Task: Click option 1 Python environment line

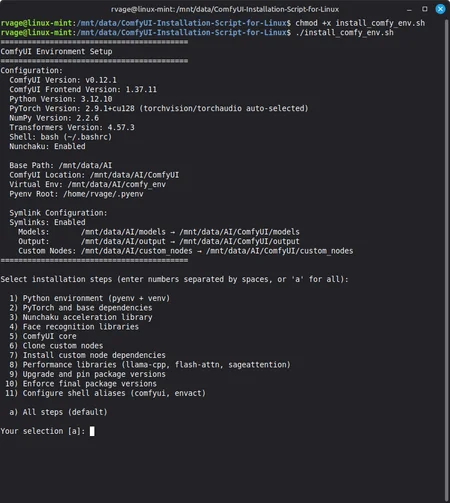Action: (90, 298)
